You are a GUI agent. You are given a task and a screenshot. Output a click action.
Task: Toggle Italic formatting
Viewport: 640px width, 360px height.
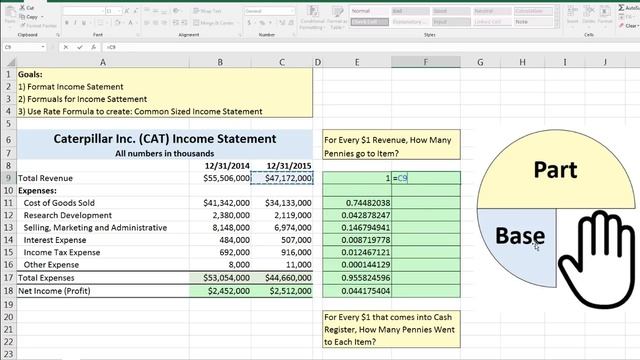(76, 23)
